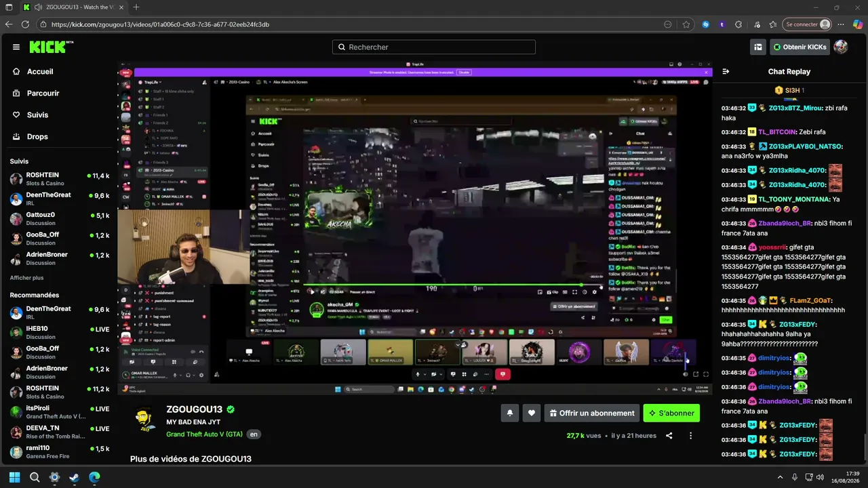Add this page to browser favorites
The image size is (868, 488).
coord(686,24)
